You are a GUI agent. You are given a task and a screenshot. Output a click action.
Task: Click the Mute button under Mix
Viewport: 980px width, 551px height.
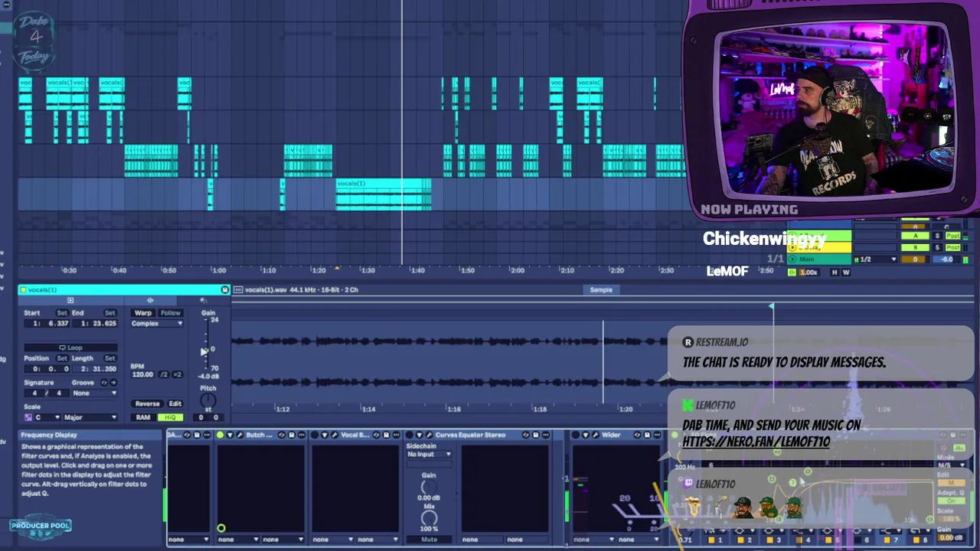429,540
